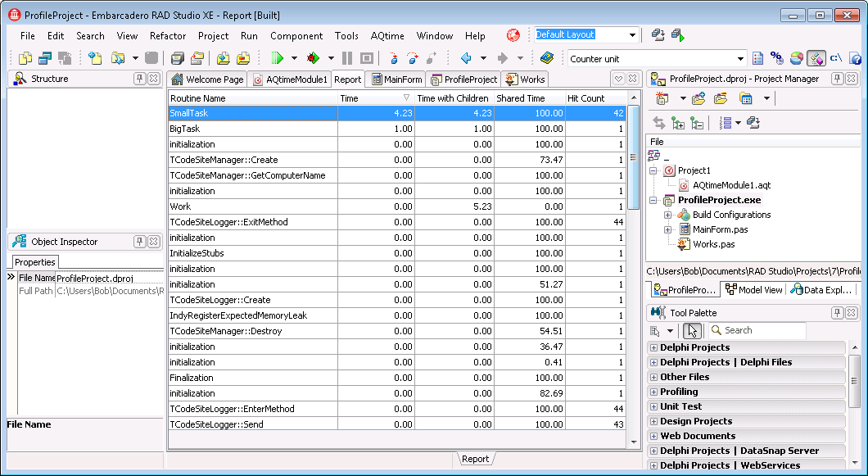Toggle the pressed AQtime highlighter toolbar button
The width and height of the screenshot is (868, 476).
(x=816, y=58)
